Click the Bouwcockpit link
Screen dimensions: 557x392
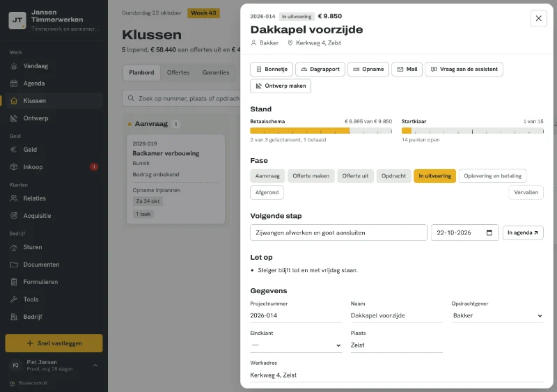[x=29, y=383]
